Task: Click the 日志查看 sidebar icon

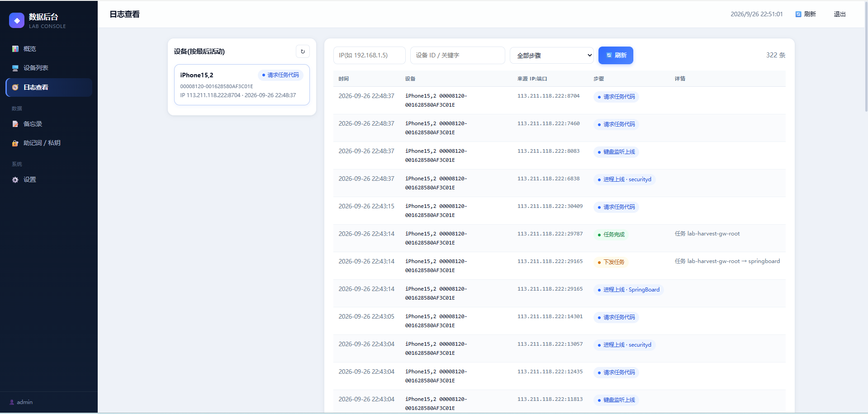Action: [x=15, y=87]
